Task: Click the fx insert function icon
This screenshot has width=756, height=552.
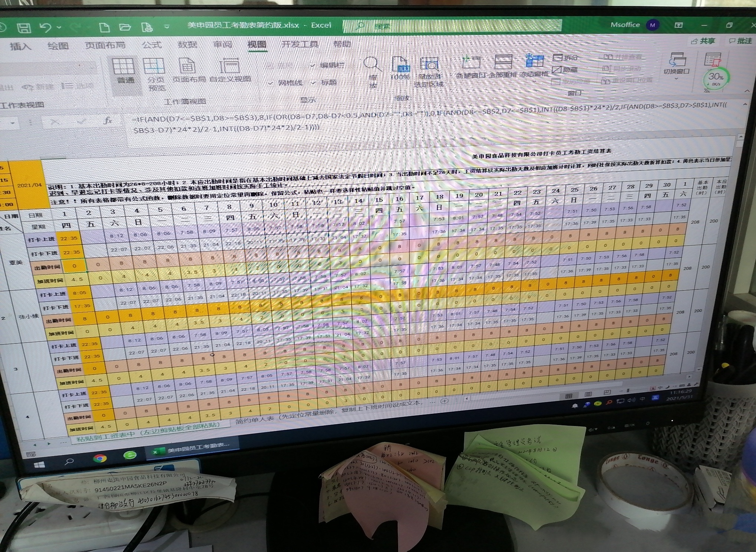Action: pos(108,120)
